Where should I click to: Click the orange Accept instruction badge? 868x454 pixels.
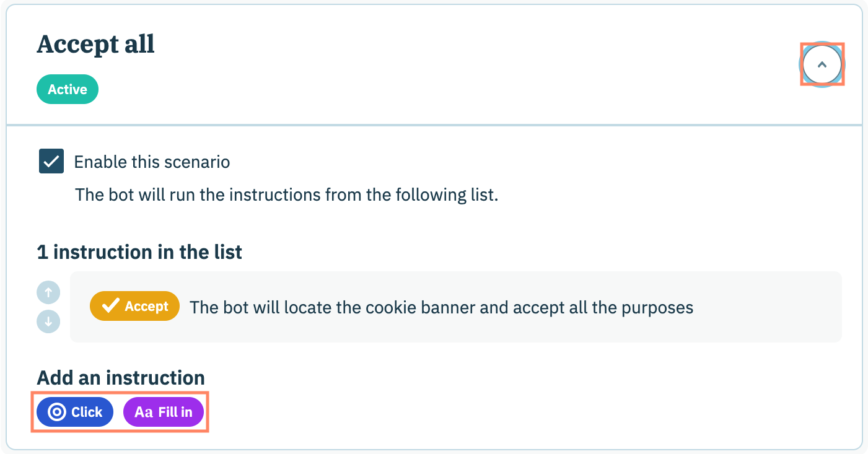point(134,307)
